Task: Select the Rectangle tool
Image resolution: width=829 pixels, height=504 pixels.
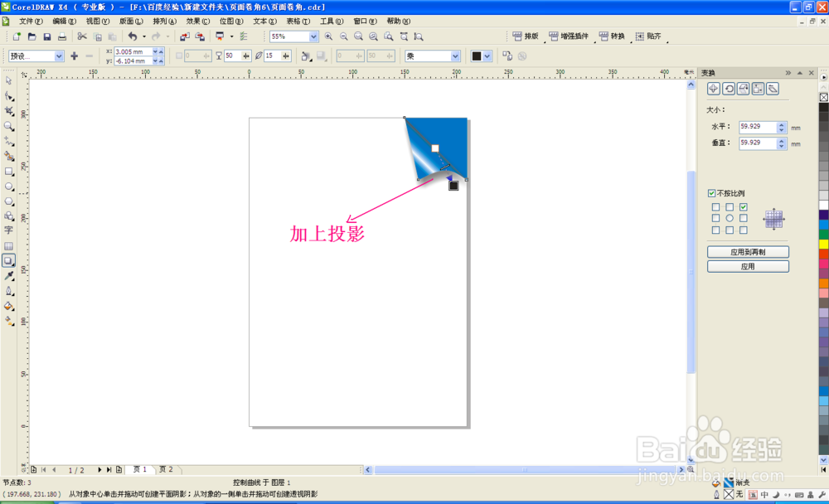Action: (x=10, y=172)
